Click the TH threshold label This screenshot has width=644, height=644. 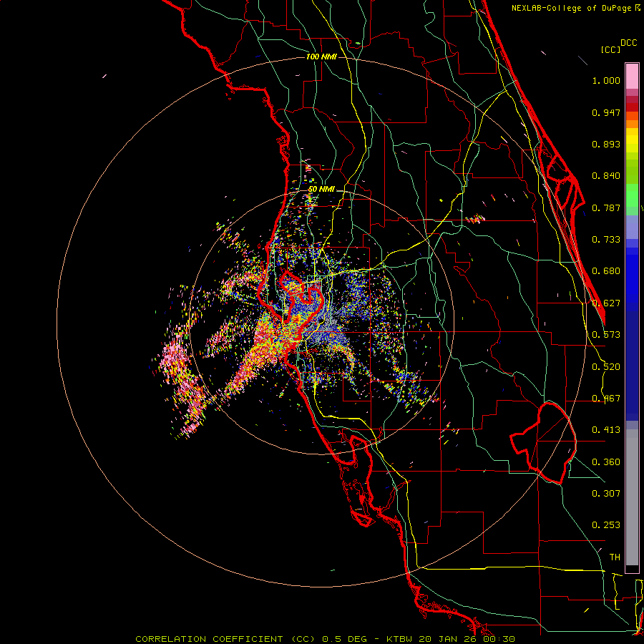pyautogui.click(x=615, y=557)
